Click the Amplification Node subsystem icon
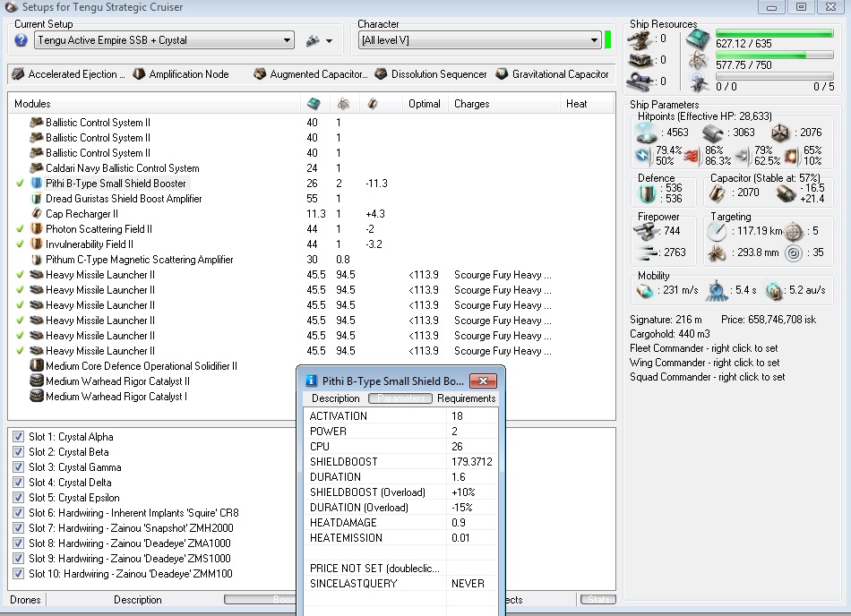851x616 pixels. (139, 73)
